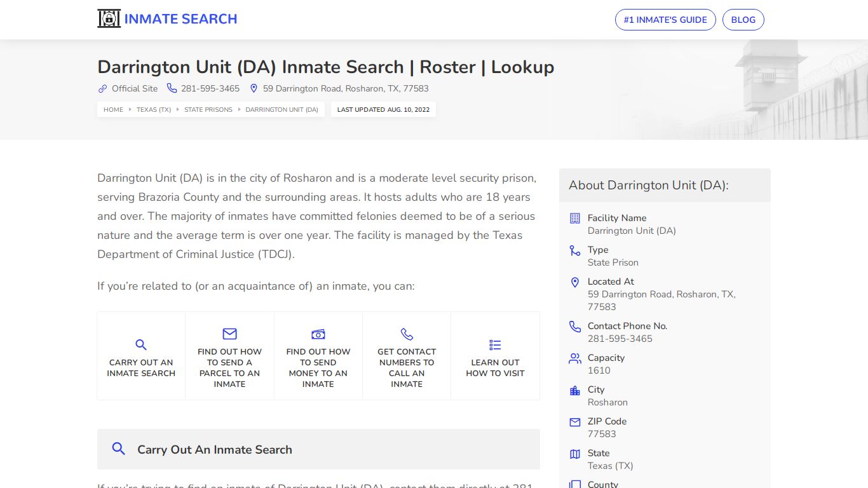
Task: Open Find Out How To Send A Parcel tile
Action: 229,356
